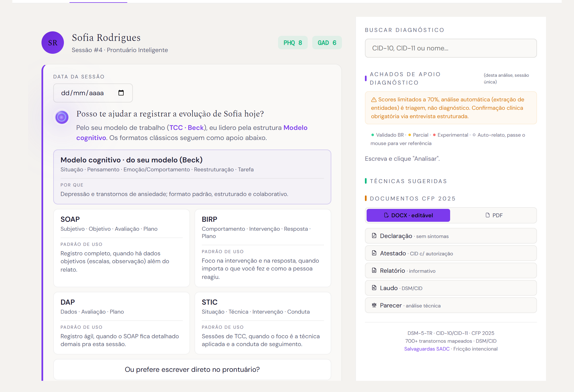This screenshot has width=574, height=392.
Task: Select the Modelo cognitivo Beck card
Action: [x=192, y=177]
